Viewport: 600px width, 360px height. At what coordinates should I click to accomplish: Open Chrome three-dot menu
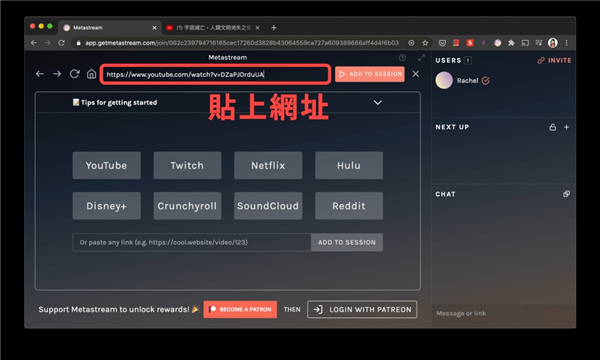point(567,43)
